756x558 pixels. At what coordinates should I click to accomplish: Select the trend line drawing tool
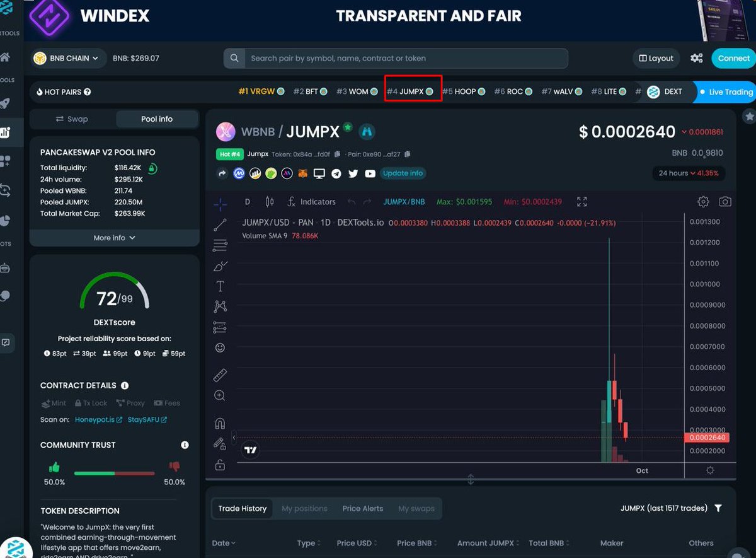(x=220, y=224)
